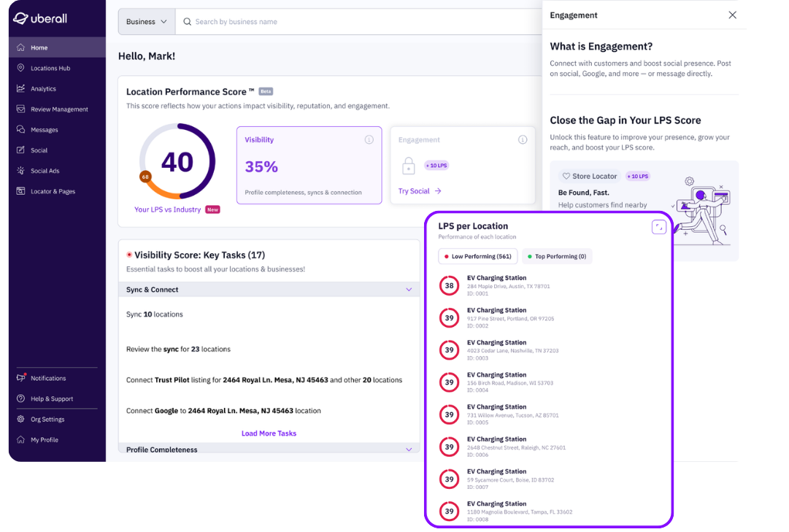Viewport: 789px width, 532px height.
Task: Click the orange 68 industry marker
Action: tap(145, 177)
